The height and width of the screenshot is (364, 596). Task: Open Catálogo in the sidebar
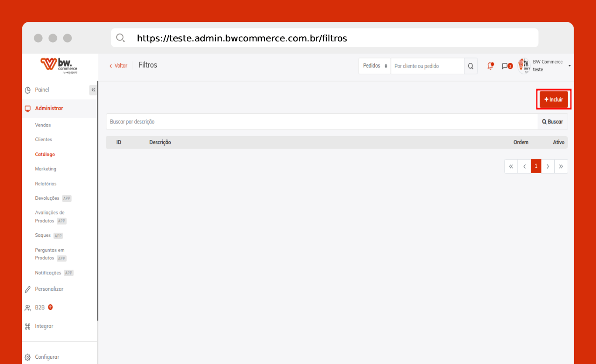[45, 154]
